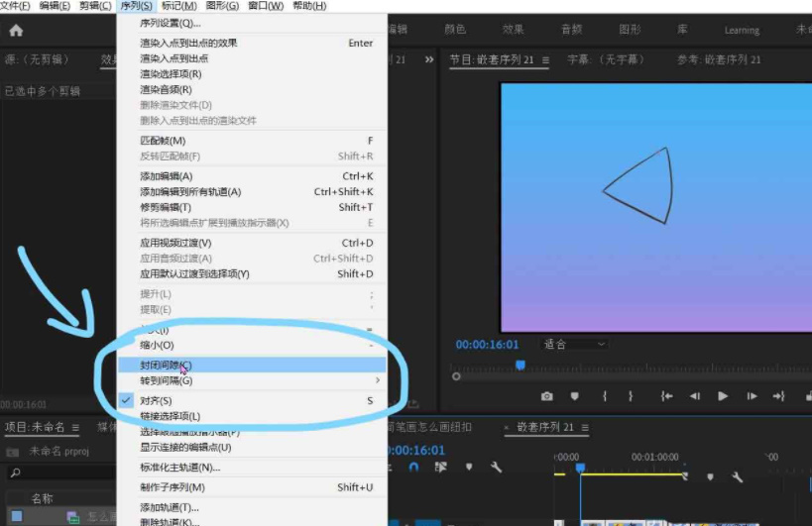The image size is (812, 526).
Task: Choose 添加编辑到所有轨道(A)
Action: tap(252, 192)
